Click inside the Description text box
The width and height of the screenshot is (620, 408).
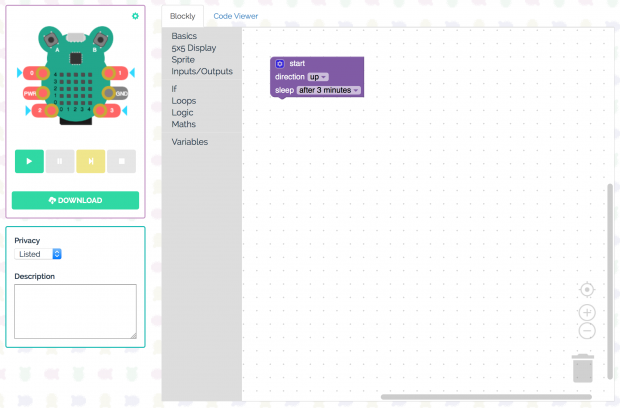(x=75, y=311)
